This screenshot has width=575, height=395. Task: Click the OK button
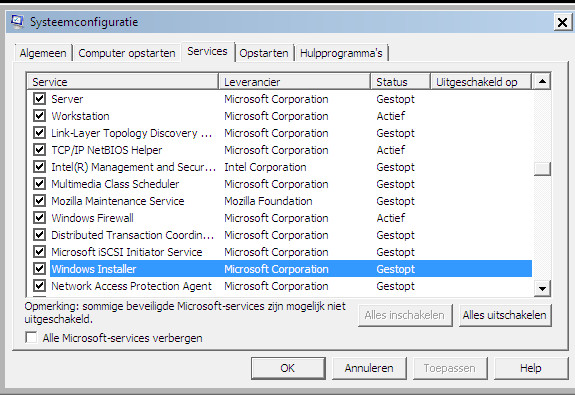(288, 368)
